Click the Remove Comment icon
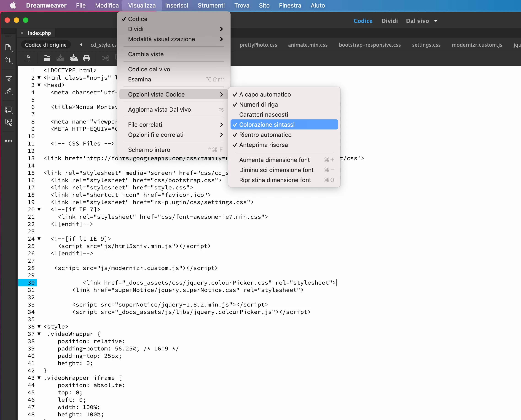Screen dimensions: 521x420 click(x=9, y=122)
